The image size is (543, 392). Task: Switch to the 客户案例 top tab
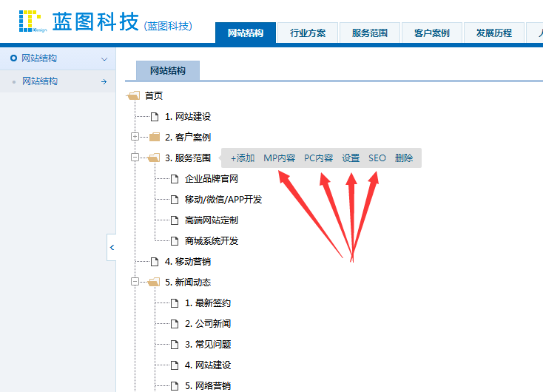click(431, 33)
